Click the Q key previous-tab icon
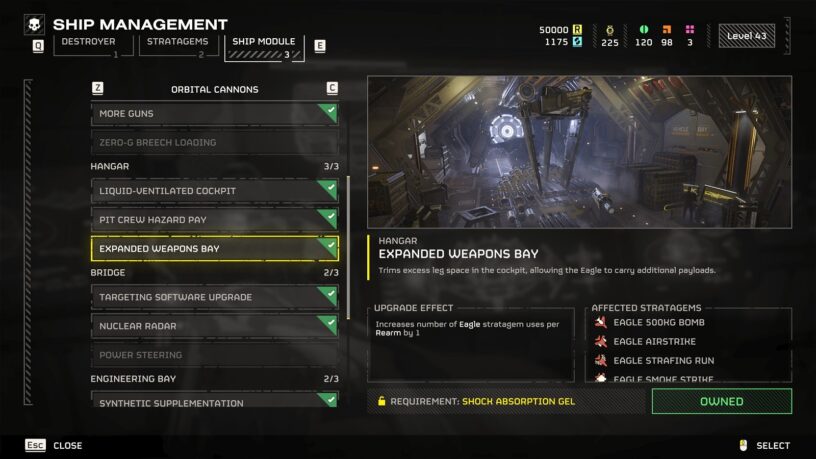Screen dimensions: 816x459 point(38,46)
